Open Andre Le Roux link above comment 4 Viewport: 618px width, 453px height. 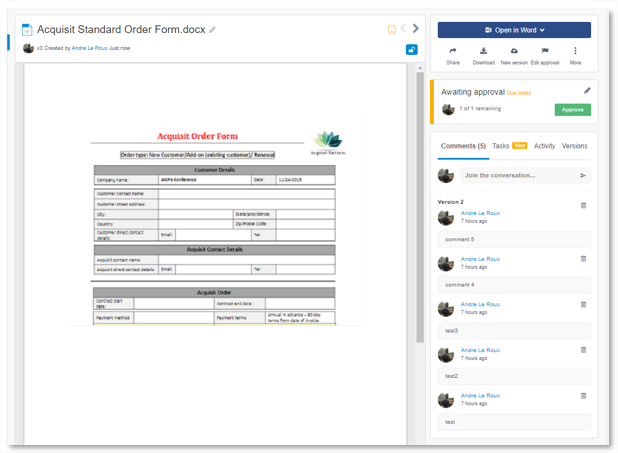coord(480,259)
